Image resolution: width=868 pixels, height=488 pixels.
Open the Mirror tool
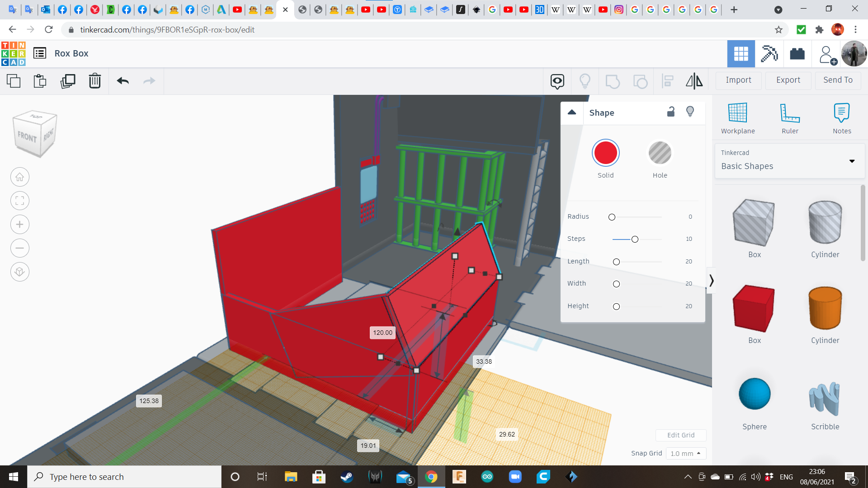[x=694, y=81]
